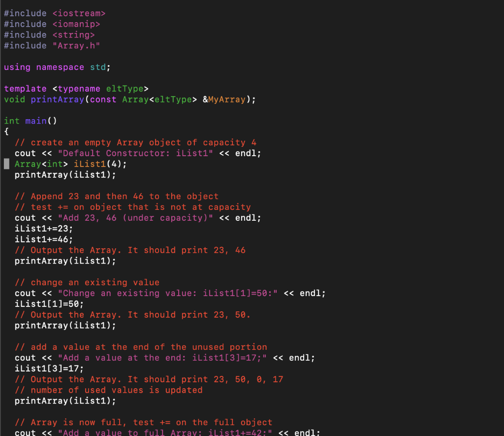Click the 'int main()' line
The width and height of the screenshot is (504, 436).
pyautogui.click(x=31, y=121)
